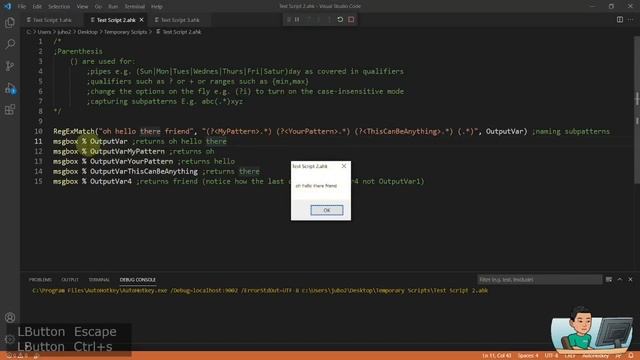640x360 pixels.
Task: Change indentation via Spaces: 4
Action: tap(528, 356)
